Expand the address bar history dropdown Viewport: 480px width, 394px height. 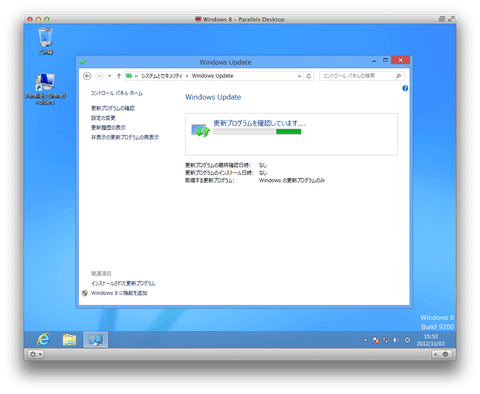299,76
